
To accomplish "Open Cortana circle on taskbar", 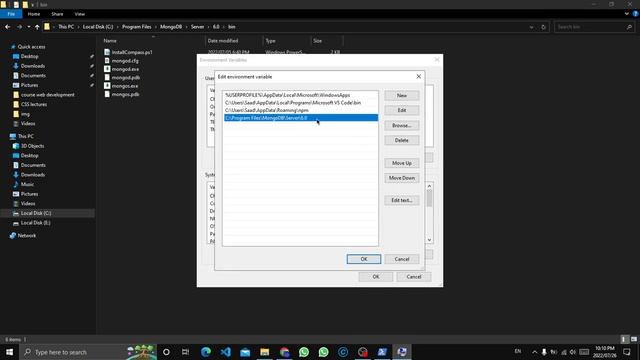I will pos(166,352).
